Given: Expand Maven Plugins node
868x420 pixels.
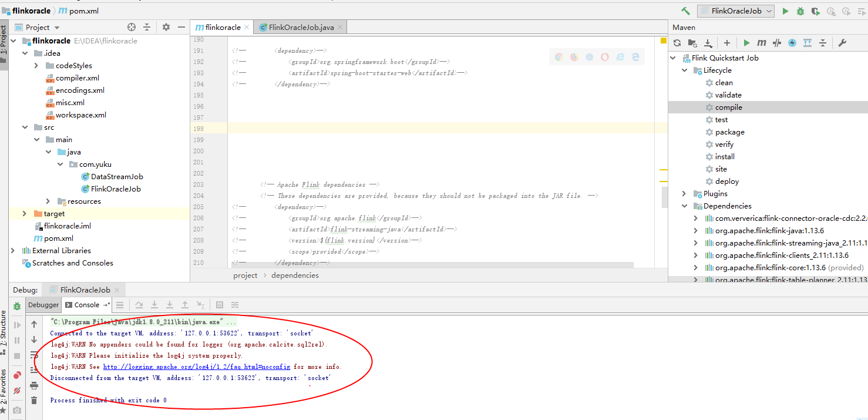Looking at the screenshot, I should tap(684, 194).
